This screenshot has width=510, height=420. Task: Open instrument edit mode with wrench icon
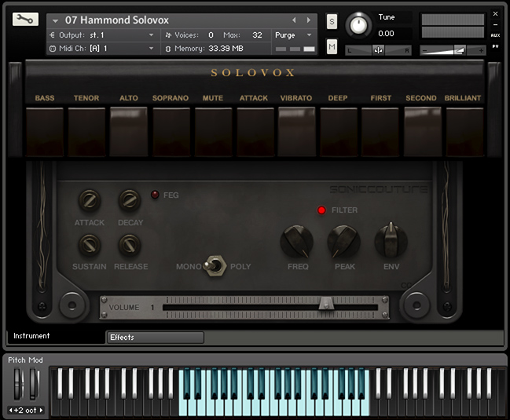click(x=25, y=20)
